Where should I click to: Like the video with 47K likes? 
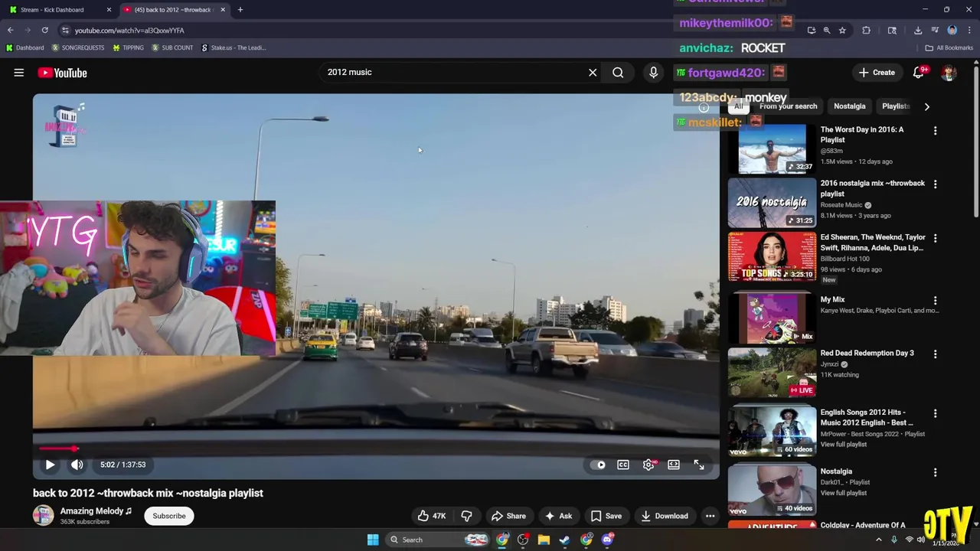click(431, 516)
